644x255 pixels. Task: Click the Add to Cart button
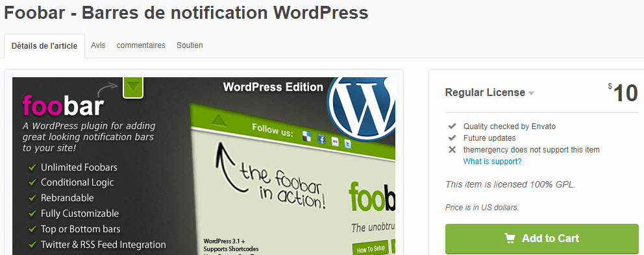pyautogui.click(x=541, y=239)
